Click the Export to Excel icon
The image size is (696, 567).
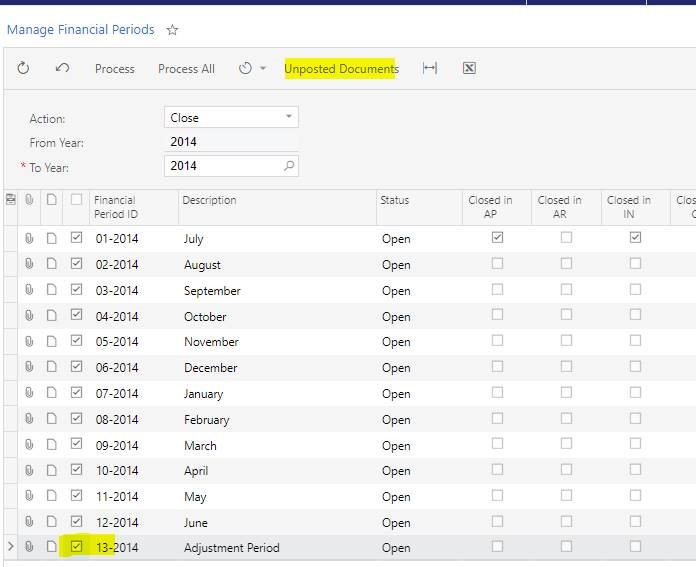pyautogui.click(x=469, y=68)
